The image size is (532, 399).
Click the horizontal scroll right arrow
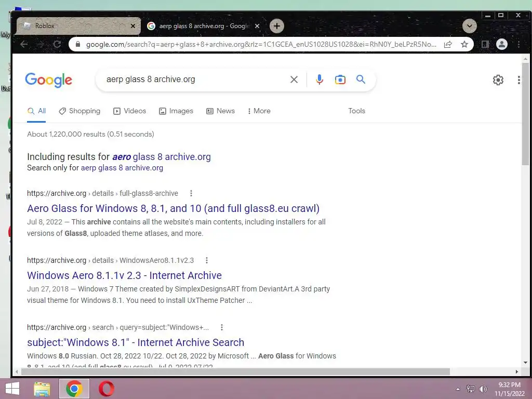[517, 371]
